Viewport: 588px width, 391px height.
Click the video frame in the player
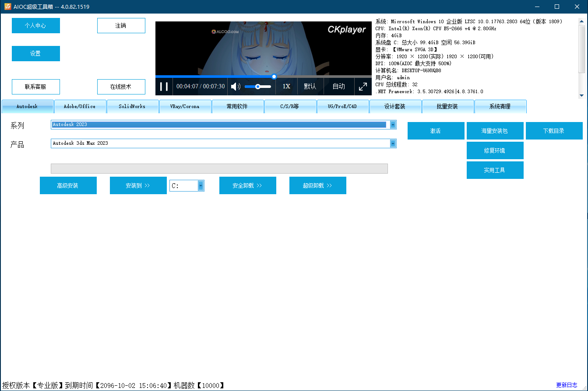click(263, 48)
